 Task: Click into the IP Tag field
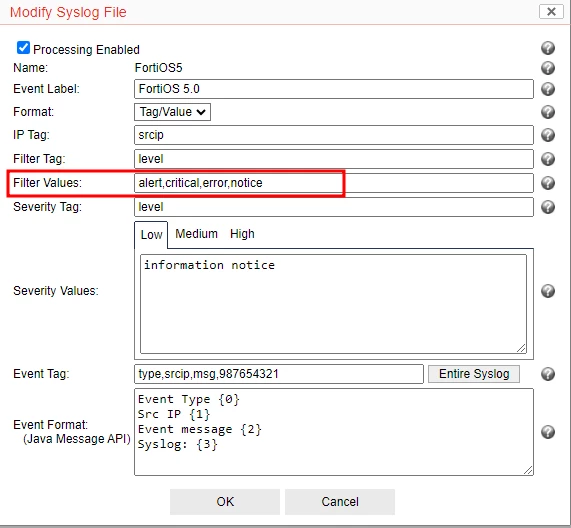coord(334,135)
